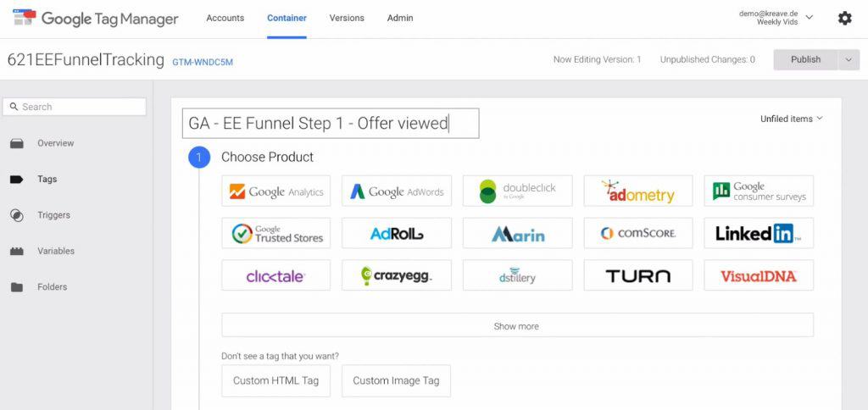Click the Choose Product step heading
Viewport: 868px width, 410px height.
[x=267, y=158]
